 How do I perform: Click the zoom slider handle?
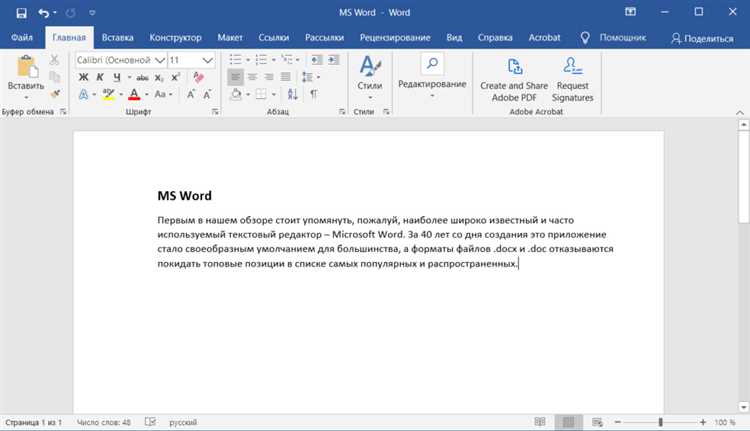(660, 422)
